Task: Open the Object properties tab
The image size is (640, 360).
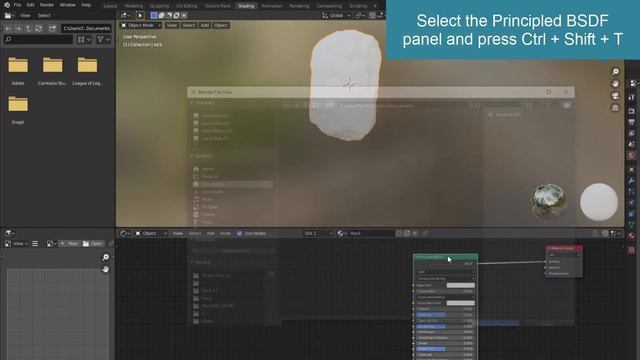Action: point(632,169)
